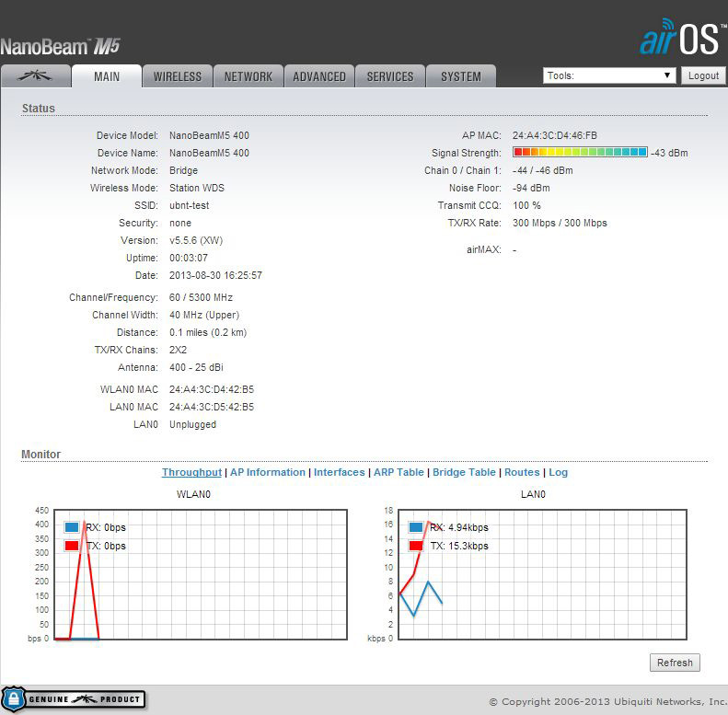Select WLAN0 MAC 24:A4:3C:D4:42:B5

click(x=212, y=389)
